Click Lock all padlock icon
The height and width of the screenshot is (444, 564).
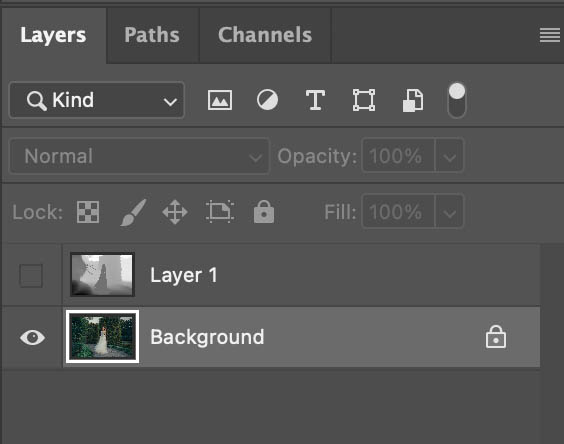coord(264,212)
